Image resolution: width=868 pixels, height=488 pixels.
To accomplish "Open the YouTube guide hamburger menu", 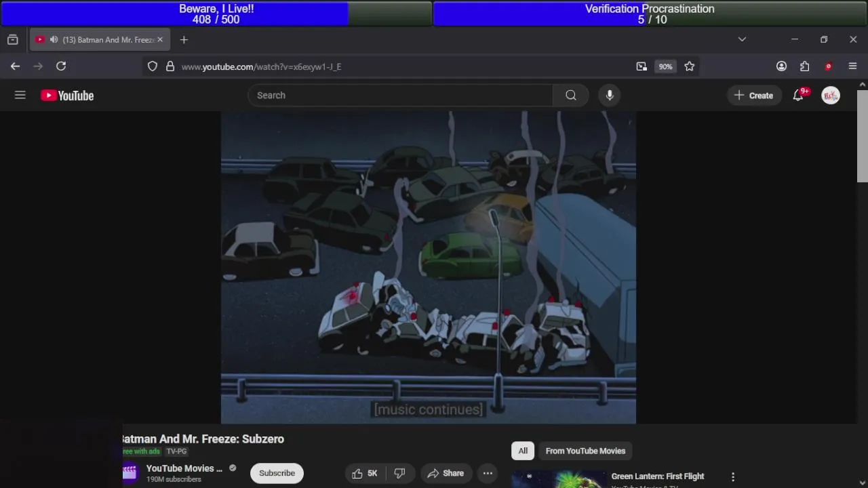I will coord(20,96).
